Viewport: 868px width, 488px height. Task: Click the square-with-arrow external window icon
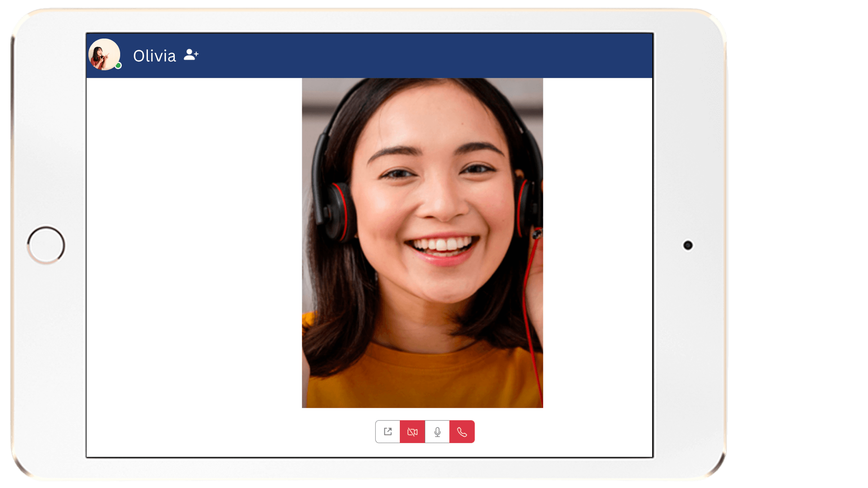(387, 432)
